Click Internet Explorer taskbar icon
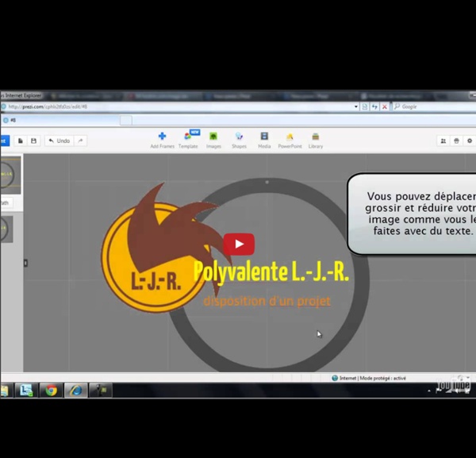 tap(75, 391)
